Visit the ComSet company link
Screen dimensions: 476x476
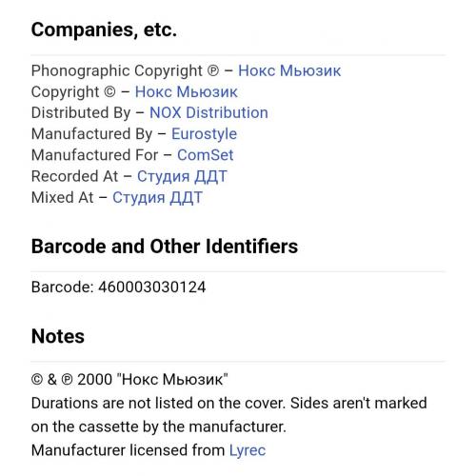click(206, 155)
